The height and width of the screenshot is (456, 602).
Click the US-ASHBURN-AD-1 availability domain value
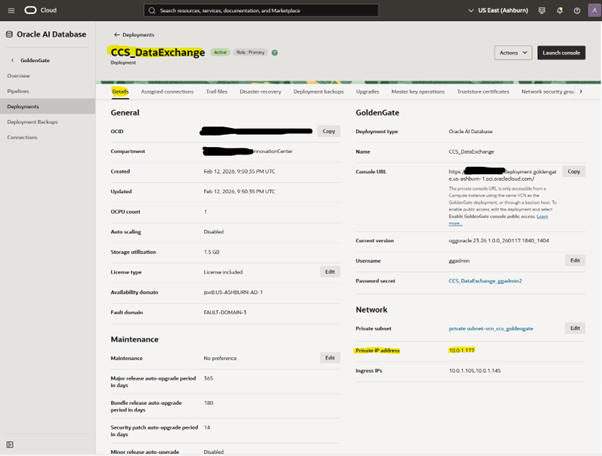pos(233,292)
